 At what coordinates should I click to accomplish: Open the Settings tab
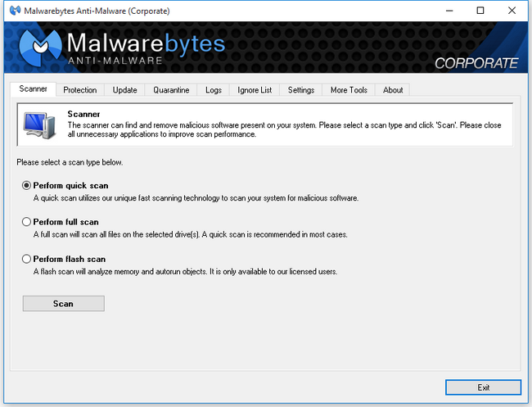tap(301, 90)
